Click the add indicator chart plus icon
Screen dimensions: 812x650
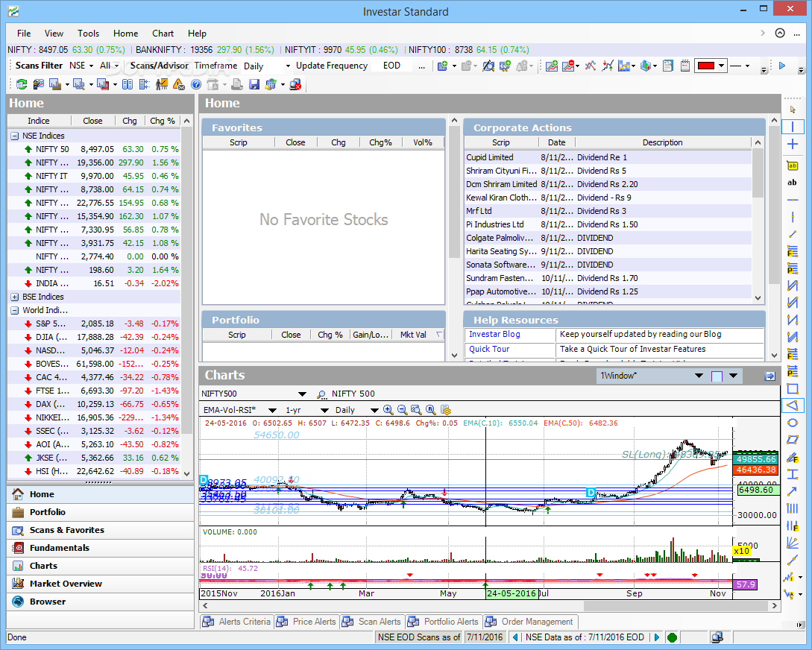point(552,66)
